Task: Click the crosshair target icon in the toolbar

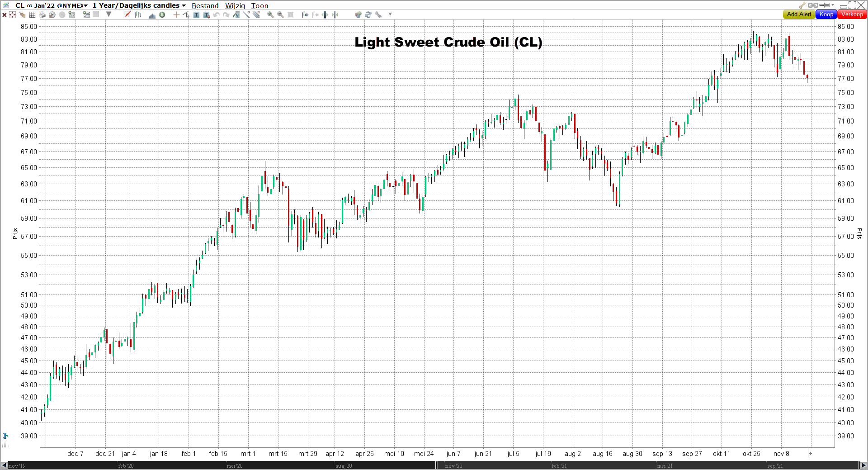Action: point(12,15)
